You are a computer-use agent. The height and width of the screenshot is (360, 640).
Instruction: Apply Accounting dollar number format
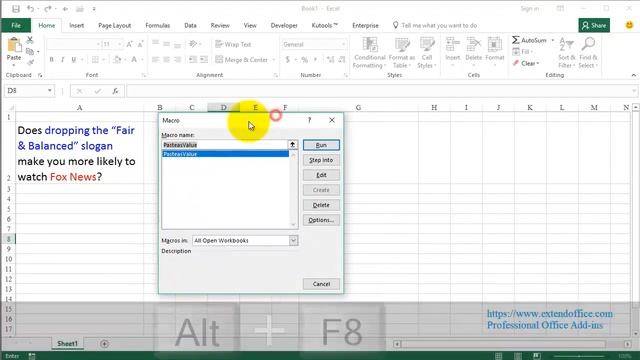click(x=288, y=60)
